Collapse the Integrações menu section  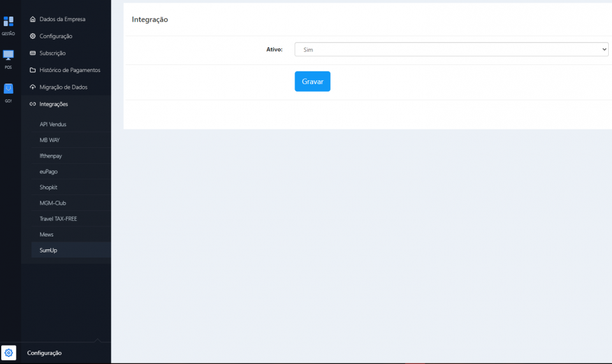coord(54,104)
